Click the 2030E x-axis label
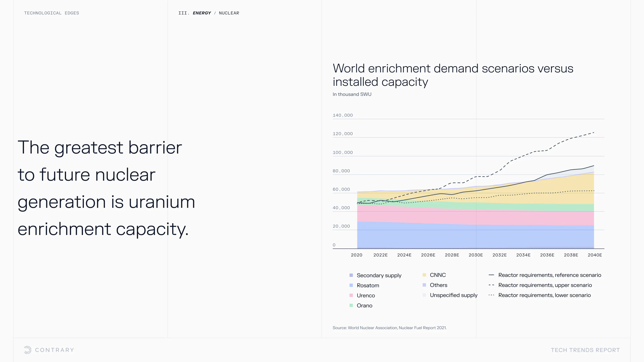The image size is (644, 362). pyautogui.click(x=475, y=255)
